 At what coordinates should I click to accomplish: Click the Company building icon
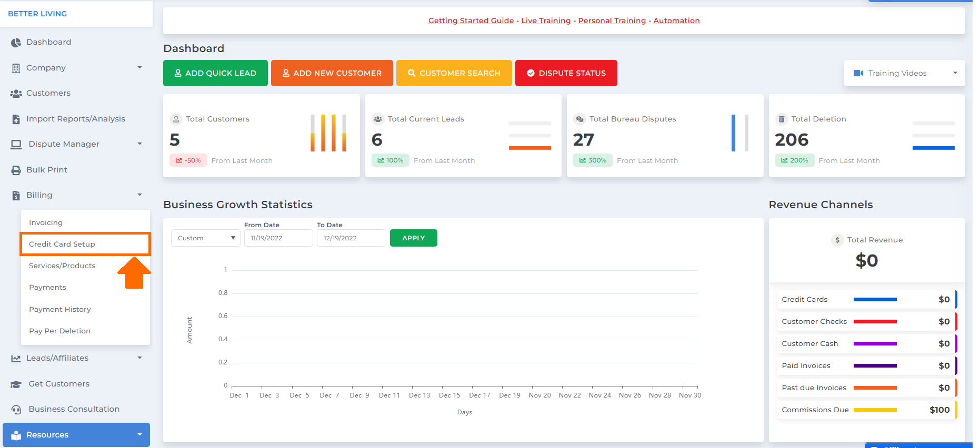16,68
